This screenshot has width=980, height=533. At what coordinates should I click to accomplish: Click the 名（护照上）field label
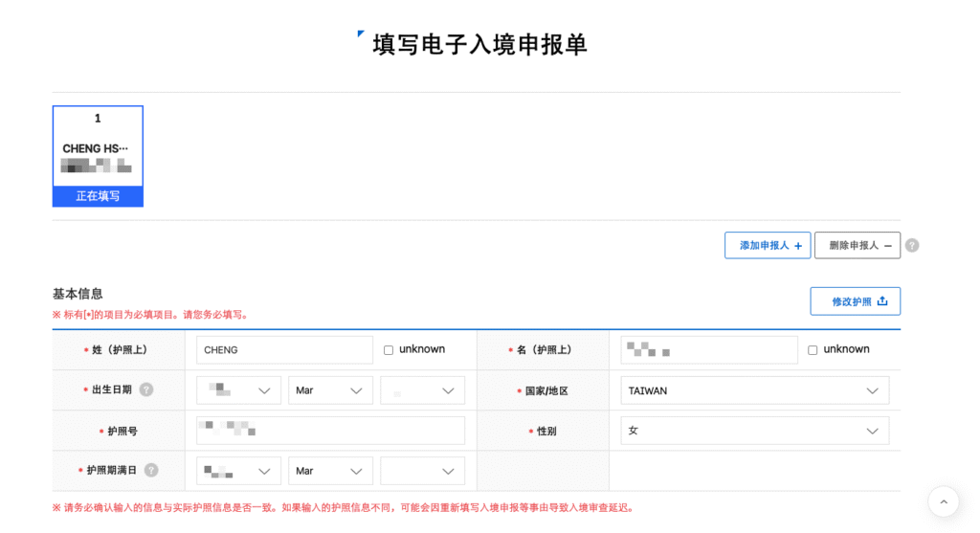click(544, 350)
